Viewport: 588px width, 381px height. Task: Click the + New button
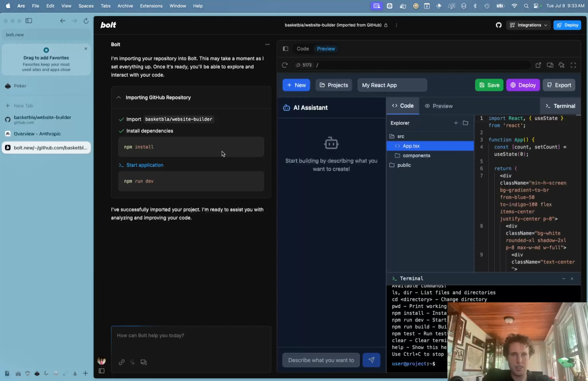coord(296,85)
